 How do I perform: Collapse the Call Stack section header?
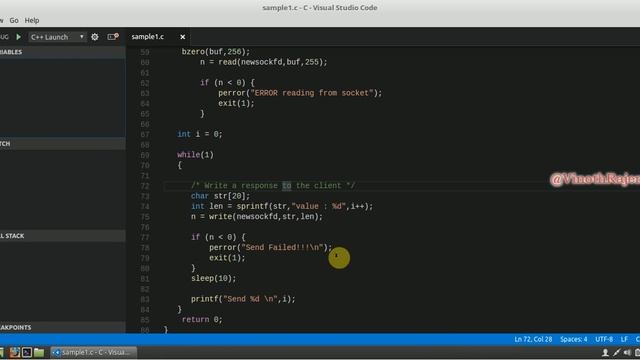[x=63, y=236]
